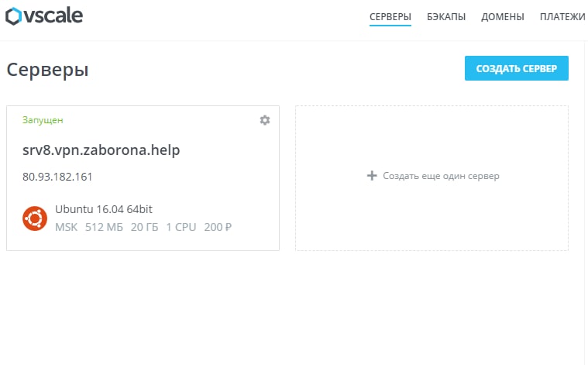Image resolution: width=588 pixels, height=365 pixels.
Task: Click the MSK location label
Action: tap(67, 227)
